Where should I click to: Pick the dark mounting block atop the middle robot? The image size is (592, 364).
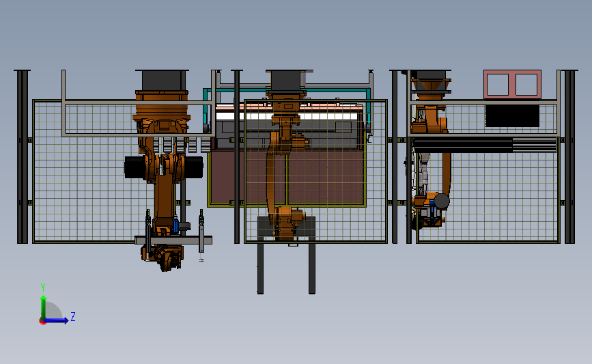tap(286, 81)
